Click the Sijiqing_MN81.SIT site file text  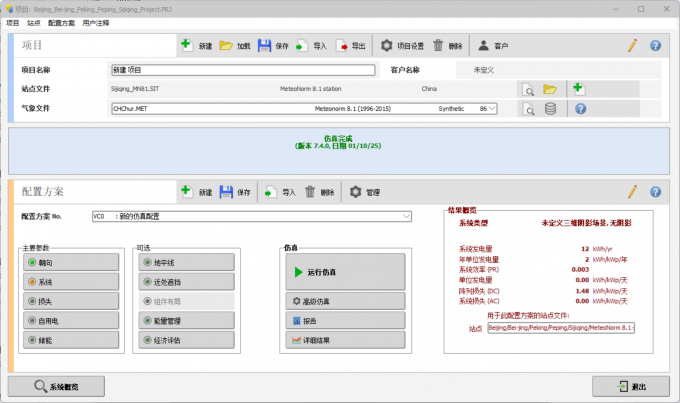pyautogui.click(x=135, y=88)
